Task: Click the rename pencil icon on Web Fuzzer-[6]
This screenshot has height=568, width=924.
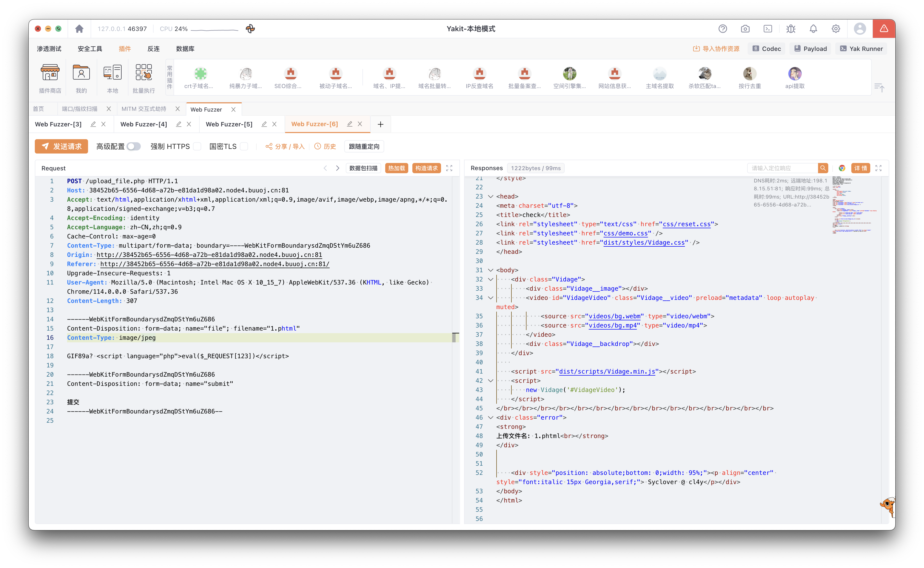Action: 350,124
